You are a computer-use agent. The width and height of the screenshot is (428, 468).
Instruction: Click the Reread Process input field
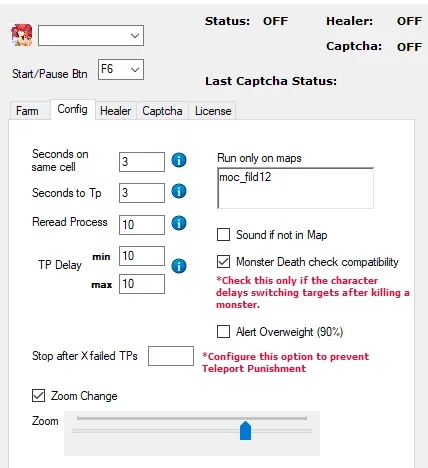coord(142,225)
